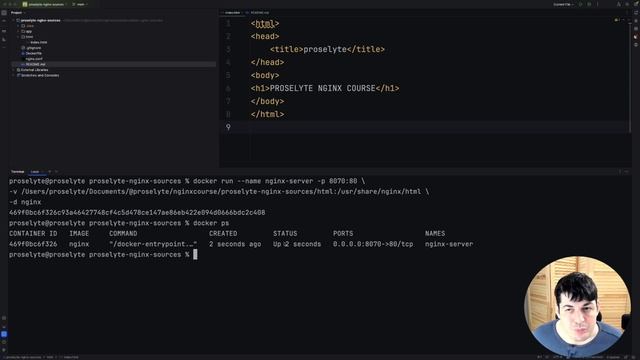Click the 'Up 2 seconds' status value
The image size is (640, 360).
pos(297,244)
